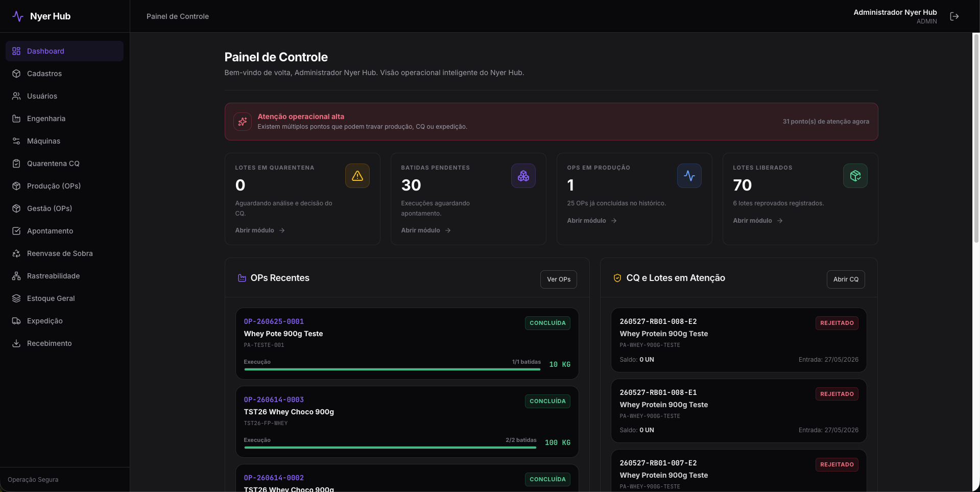
Task: Click the OP-260625-0001 order code
Action: (x=274, y=321)
